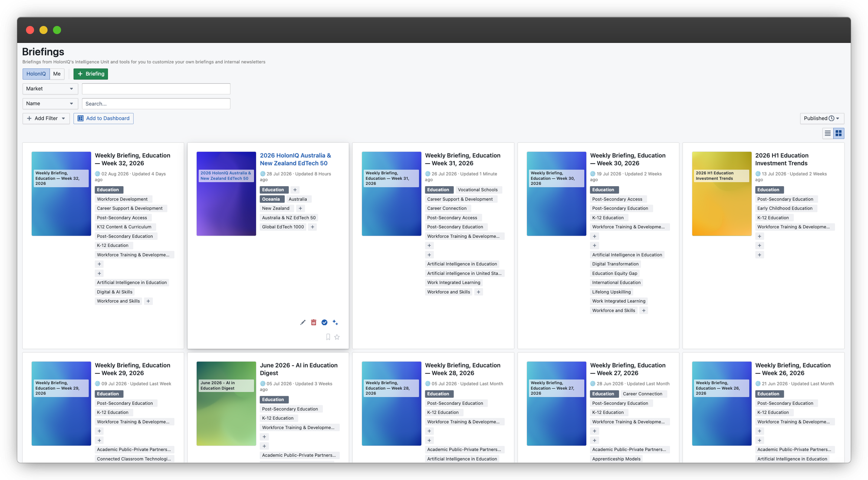Click the Digital Transformation tag

coord(615,264)
